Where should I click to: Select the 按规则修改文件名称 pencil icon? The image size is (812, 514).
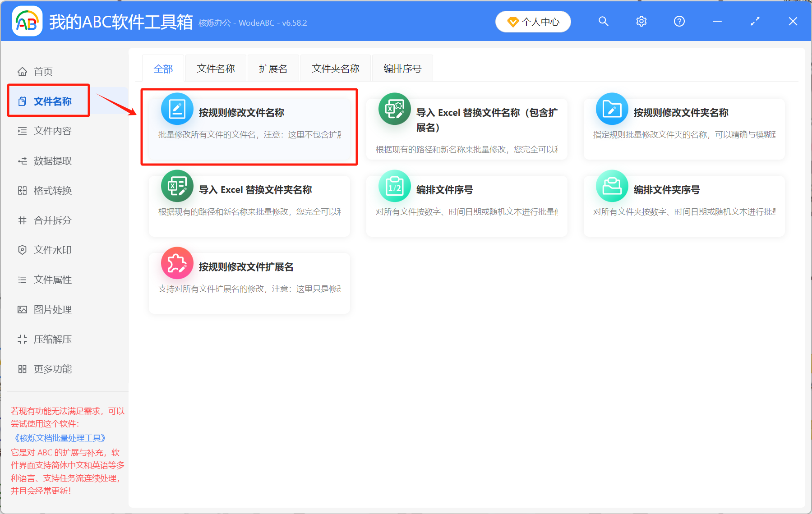click(x=177, y=109)
